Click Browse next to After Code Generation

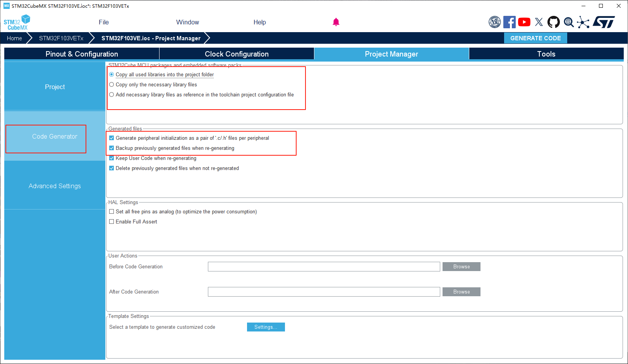[461, 292]
